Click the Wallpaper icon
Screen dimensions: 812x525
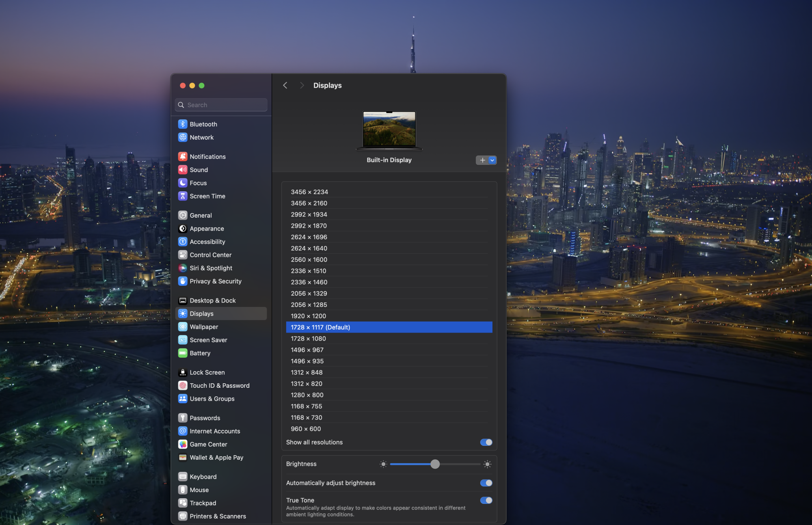coord(183,327)
